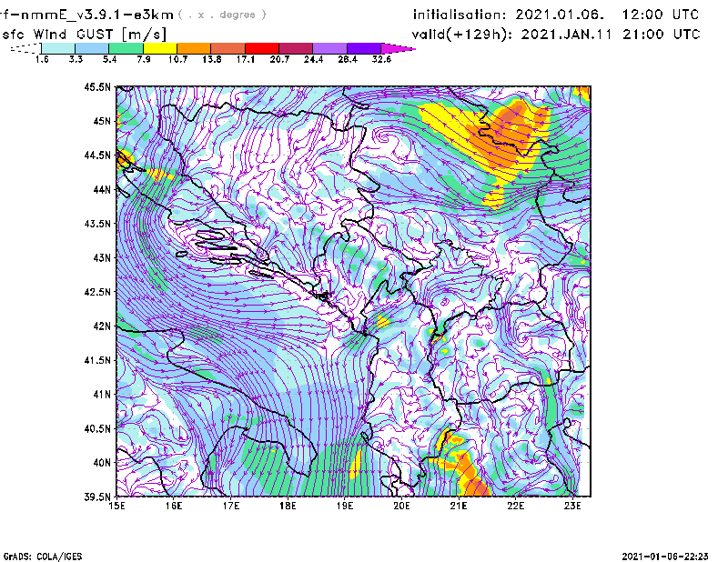
Task: Click legend value "3.3"
Action: tap(76, 59)
